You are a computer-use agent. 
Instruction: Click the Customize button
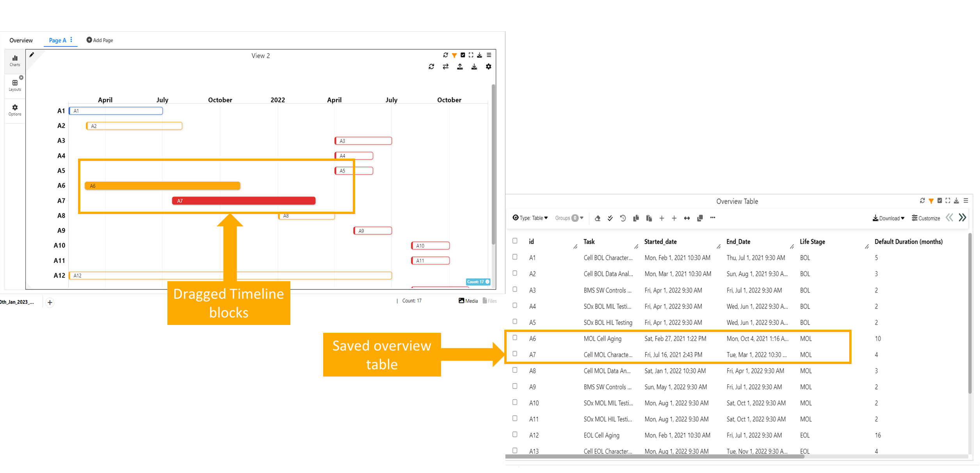[926, 218]
